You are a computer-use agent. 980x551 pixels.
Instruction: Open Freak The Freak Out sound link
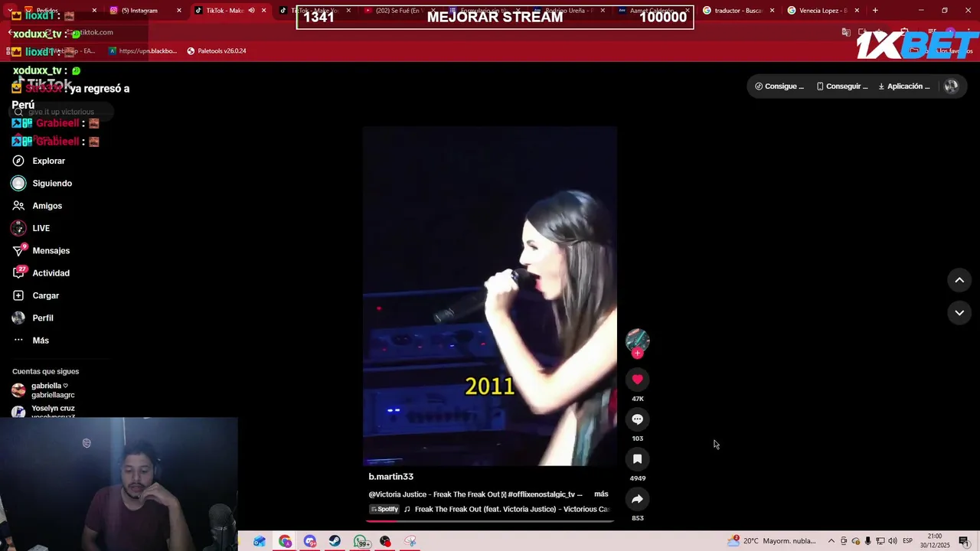511,510
